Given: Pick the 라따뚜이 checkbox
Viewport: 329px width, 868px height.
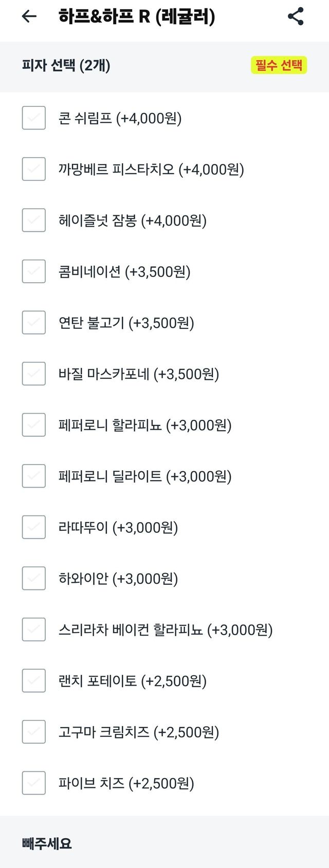Looking at the screenshot, I should tap(34, 527).
